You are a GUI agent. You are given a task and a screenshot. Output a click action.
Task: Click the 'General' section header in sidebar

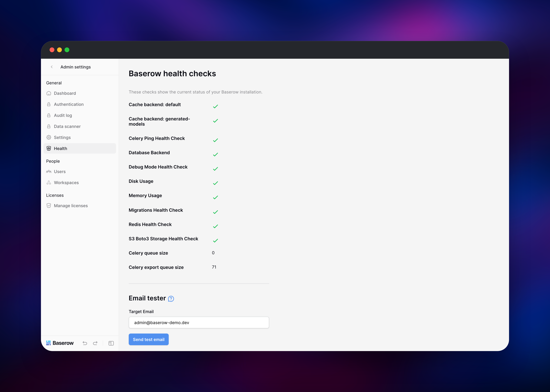54,83
